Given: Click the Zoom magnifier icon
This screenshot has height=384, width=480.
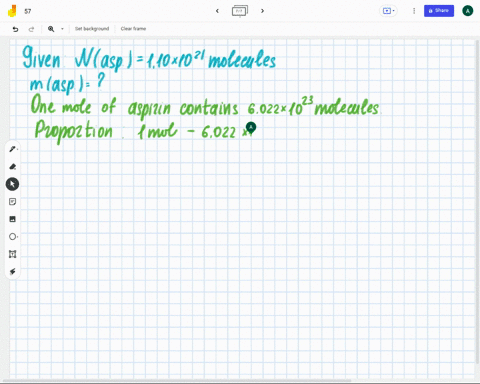Looking at the screenshot, I should [x=51, y=29].
